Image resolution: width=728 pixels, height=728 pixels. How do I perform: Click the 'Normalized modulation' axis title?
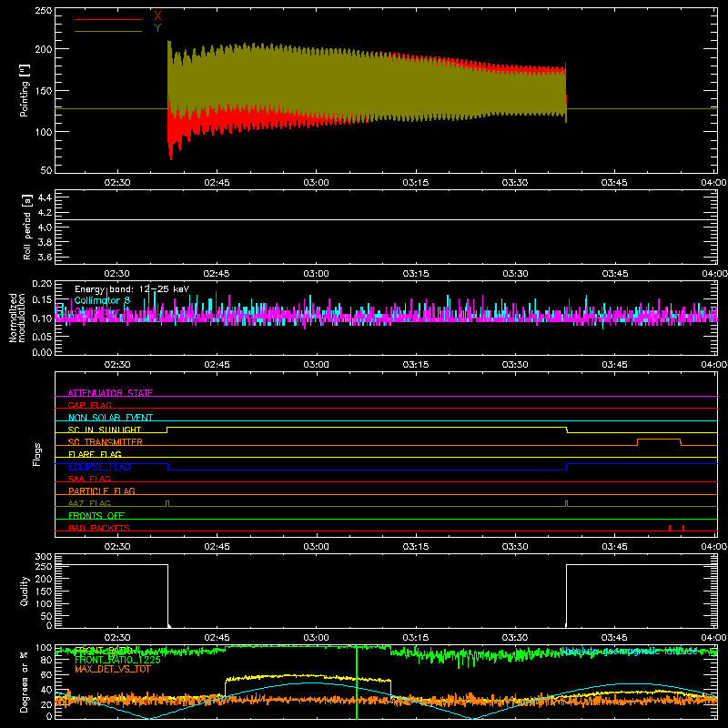[x=16, y=318]
